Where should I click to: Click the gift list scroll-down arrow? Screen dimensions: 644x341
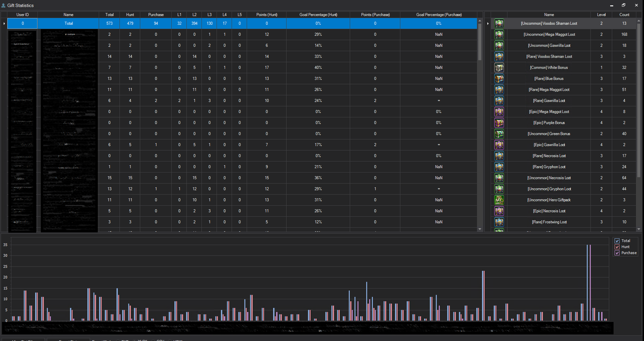tap(639, 229)
